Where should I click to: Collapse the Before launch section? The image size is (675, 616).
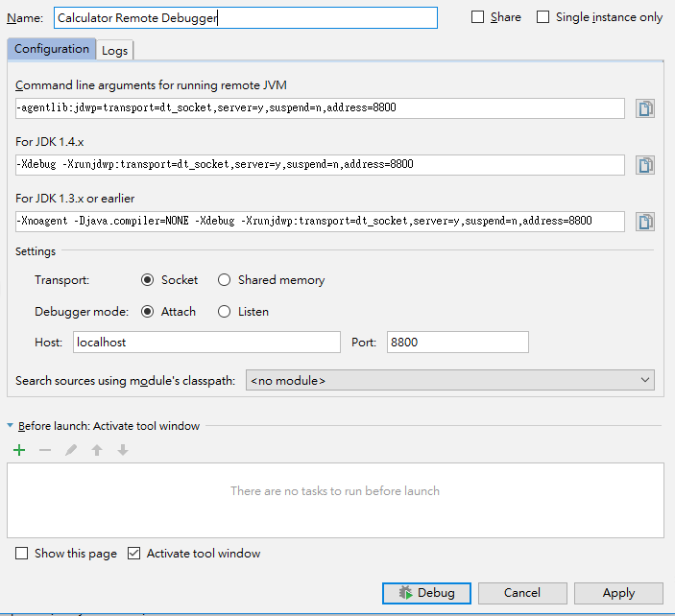pyautogui.click(x=10, y=425)
